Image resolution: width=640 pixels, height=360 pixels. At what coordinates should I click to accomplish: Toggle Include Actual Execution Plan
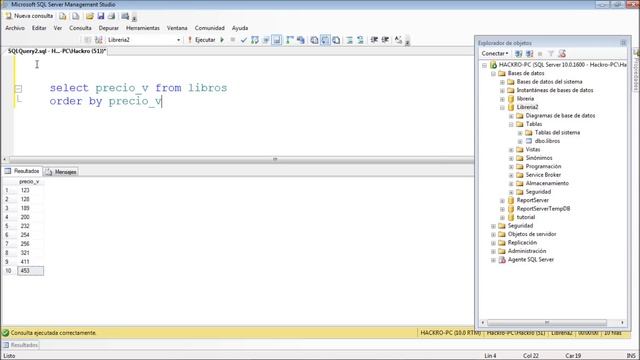290,40
